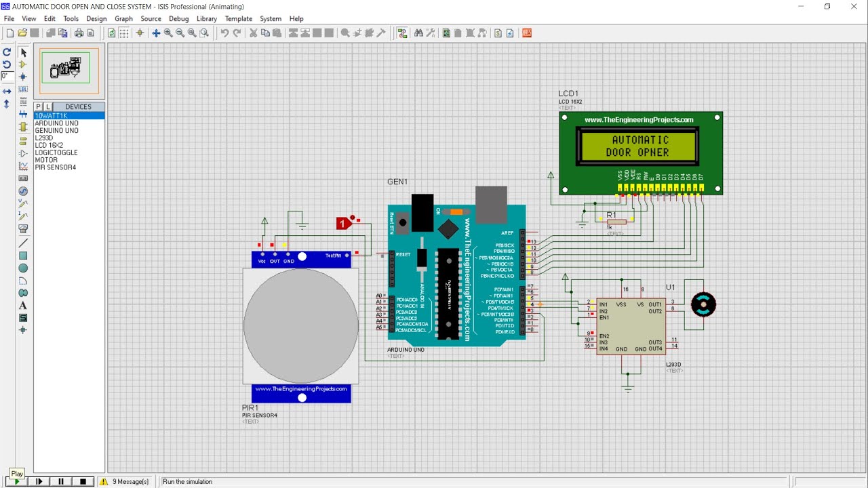The image size is (868, 488).
Task: Open the File menu
Action: click(9, 19)
